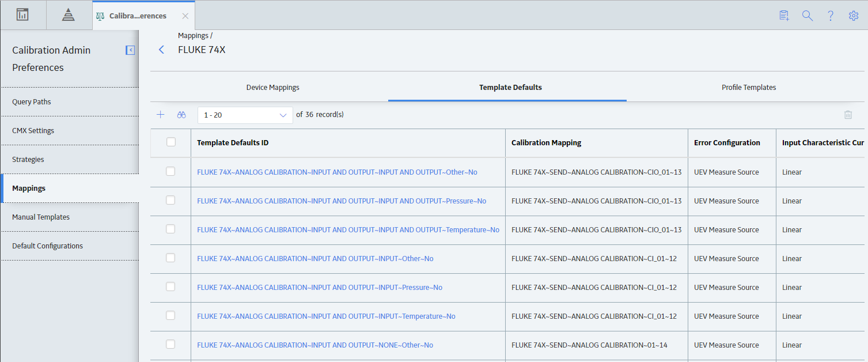Click the Input Characteristic Curve column header
868x362 pixels.
tap(823, 143)
